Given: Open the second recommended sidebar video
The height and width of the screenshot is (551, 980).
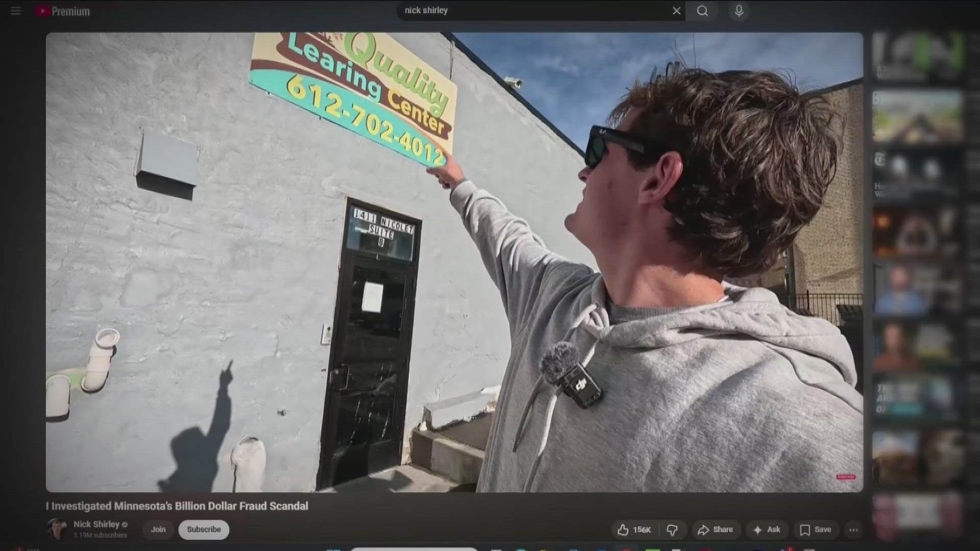Looking at the screenshot, I should coord(917,116).
